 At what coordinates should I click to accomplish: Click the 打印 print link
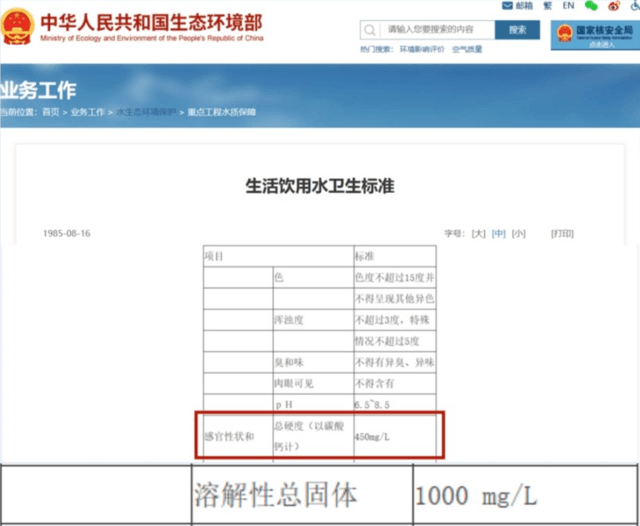[562, 233]
